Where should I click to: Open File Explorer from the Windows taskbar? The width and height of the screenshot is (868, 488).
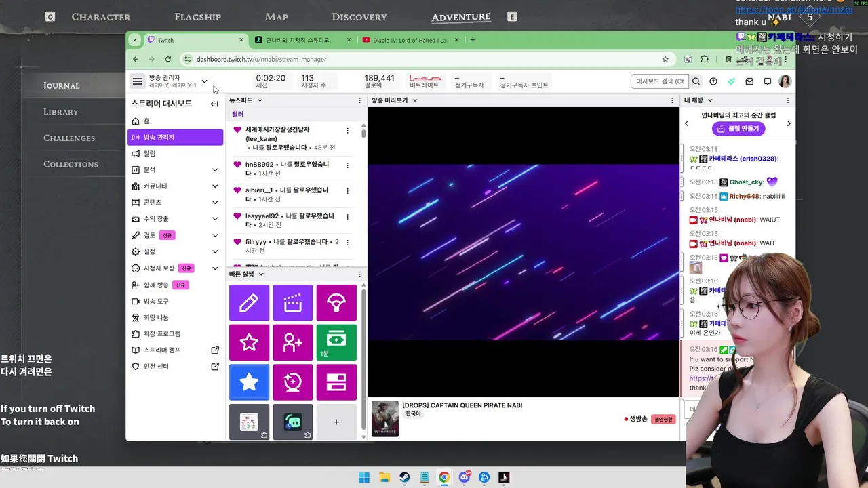point(384,477)
